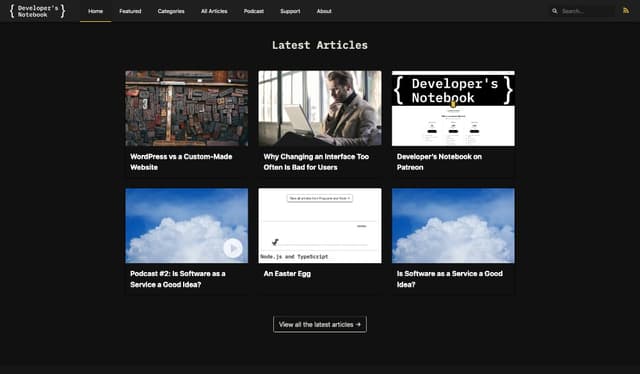
Task: Open the Podcast menu item
Action: (x=254, y=11)
